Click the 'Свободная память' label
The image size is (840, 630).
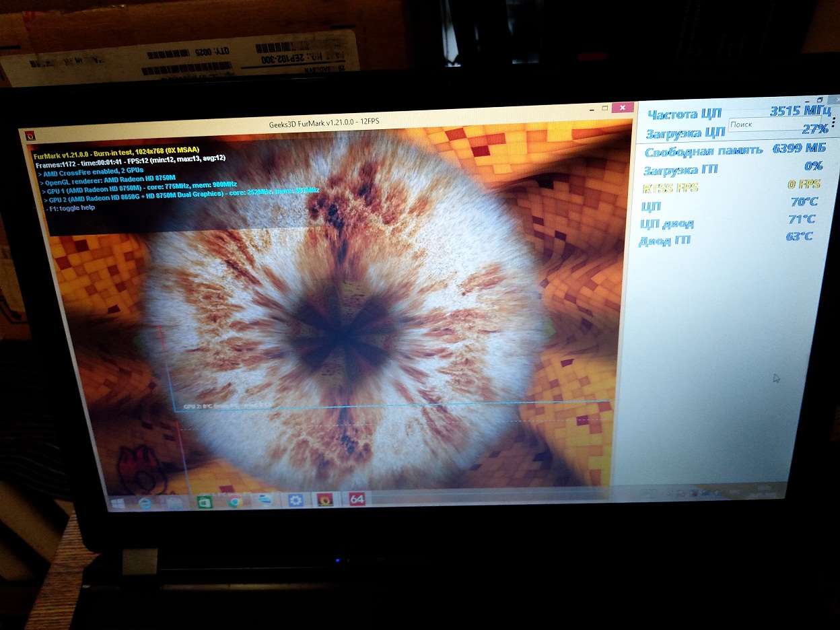click(703, 151)
